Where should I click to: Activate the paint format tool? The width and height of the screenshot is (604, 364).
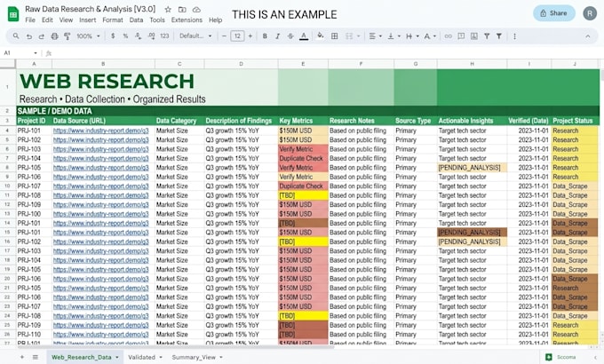pyautogui.click(x=67, y=36)
